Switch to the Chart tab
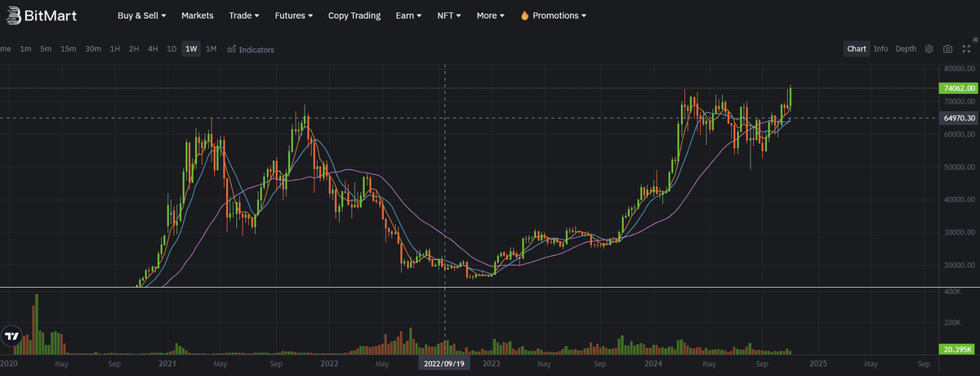This screenshot has width=980, height=376. coord(857,49)
